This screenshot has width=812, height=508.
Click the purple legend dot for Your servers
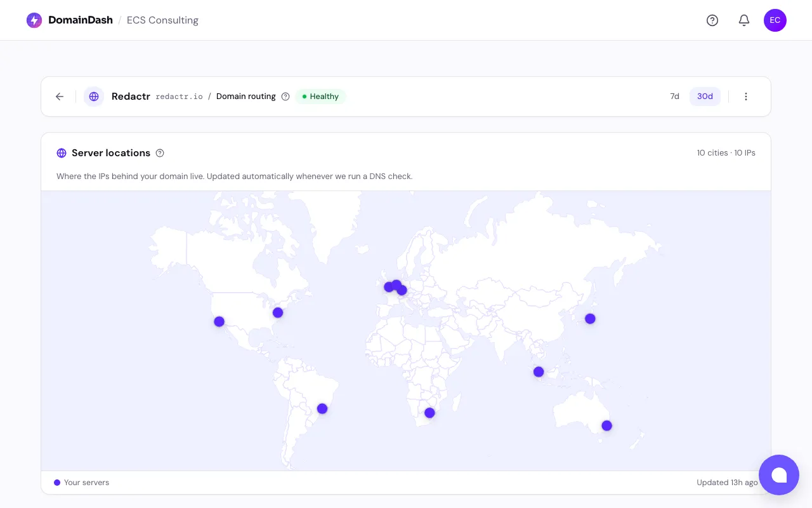(57, 483)
